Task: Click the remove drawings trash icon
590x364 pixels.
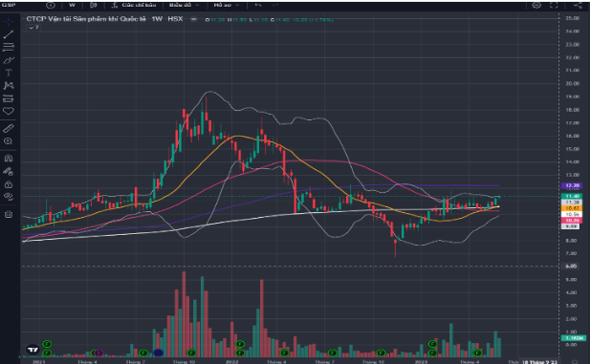Action: (9, 214)
